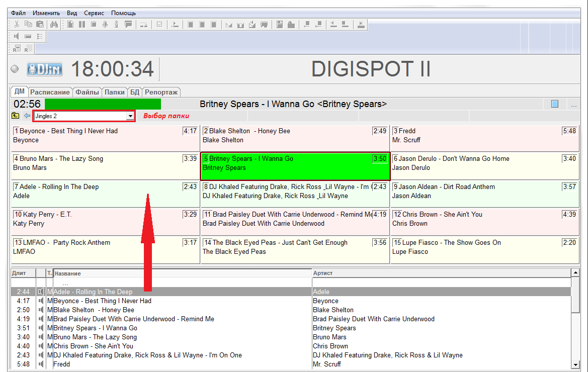Viewport: 588px width, 372px height.
Task: Click the 'R' grid icon in third toolbar row
Action: 17,48
